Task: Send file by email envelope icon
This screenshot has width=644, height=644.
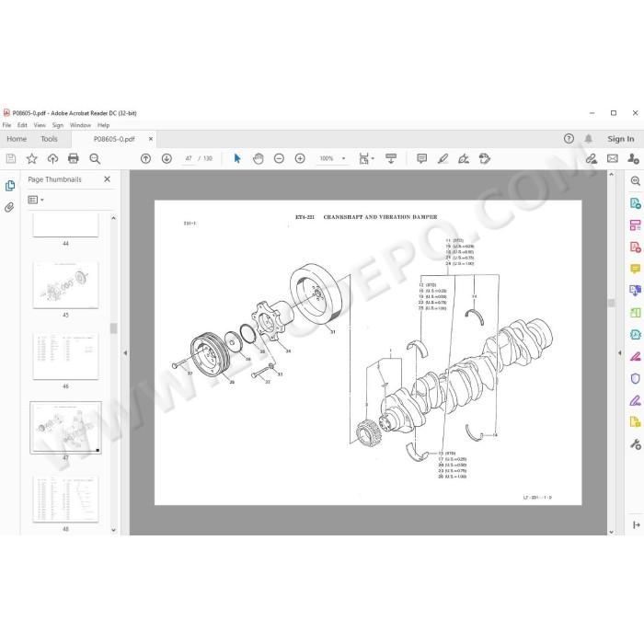Action: tap(613, 158)
